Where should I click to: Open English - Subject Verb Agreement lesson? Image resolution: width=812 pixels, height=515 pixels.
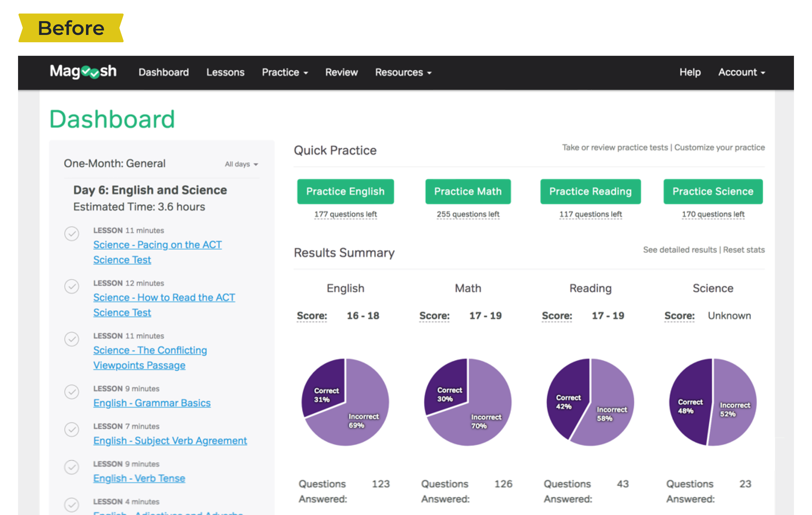[170, 441]
